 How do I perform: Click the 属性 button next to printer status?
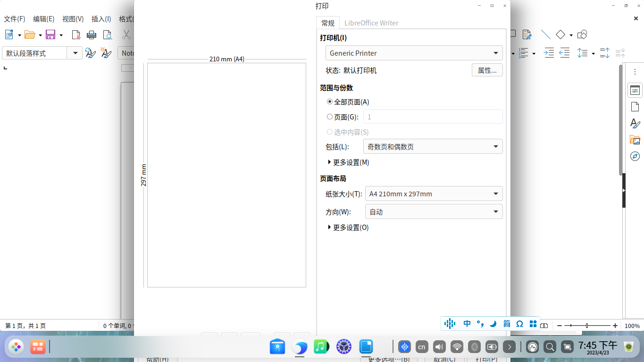click(487, 70)
